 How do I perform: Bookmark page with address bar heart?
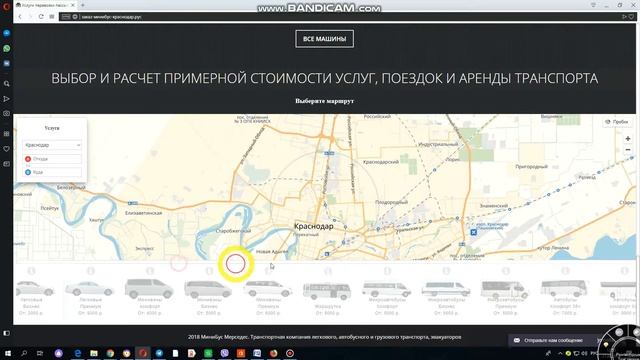(631, 17)
